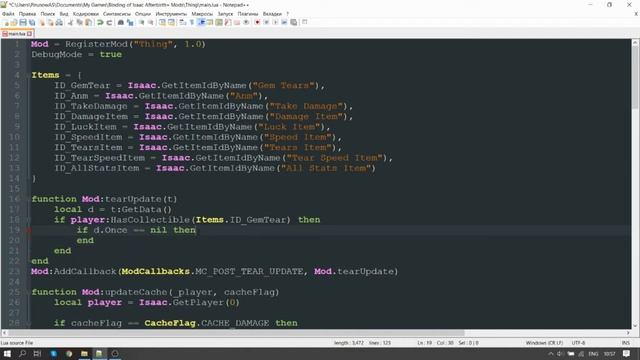Click the Lua source file status label

coord(17,343)
